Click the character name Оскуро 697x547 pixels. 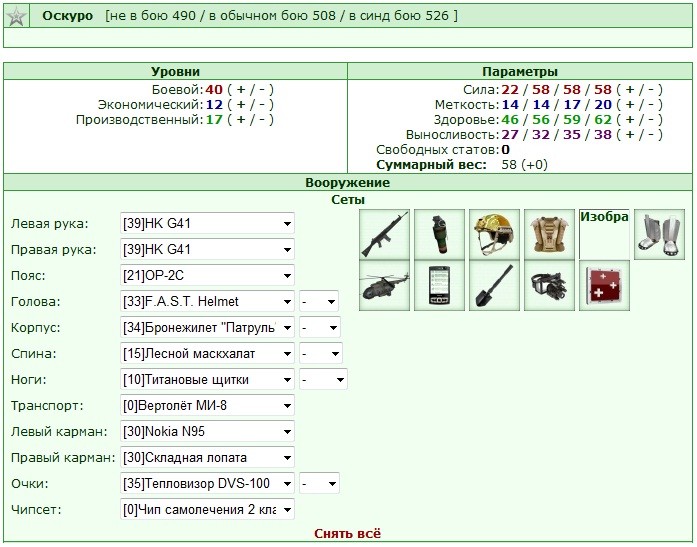68,16
